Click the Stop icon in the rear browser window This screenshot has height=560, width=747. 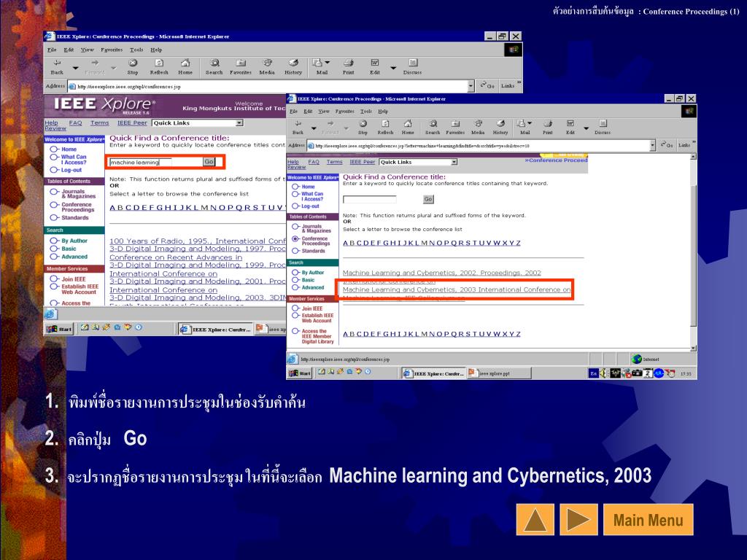click(133, 63)
